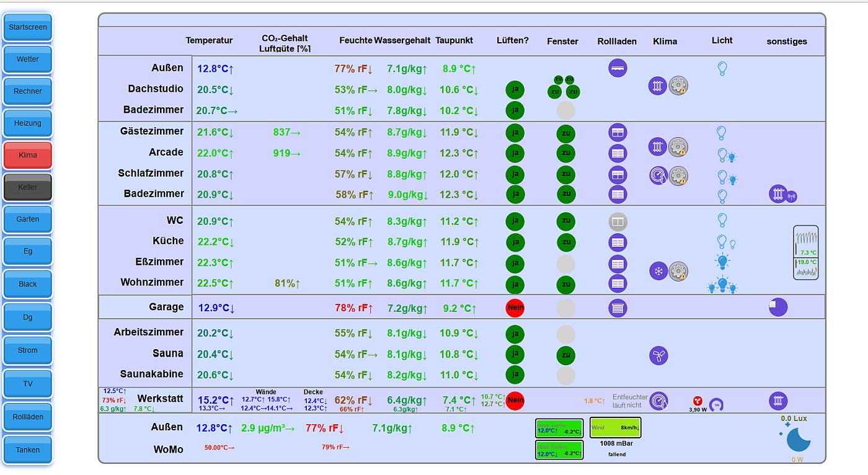Screen dimensions: 868x475
Task: Click the Wohnzimmer air quality value 81%
Action: (x=288, y=283)
